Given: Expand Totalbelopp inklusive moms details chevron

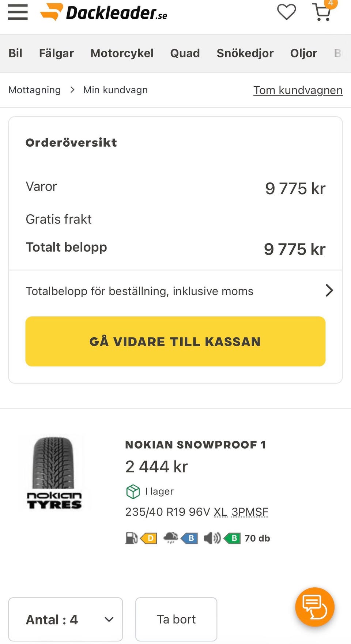Looking at the screenshot, I should (329, 291).
